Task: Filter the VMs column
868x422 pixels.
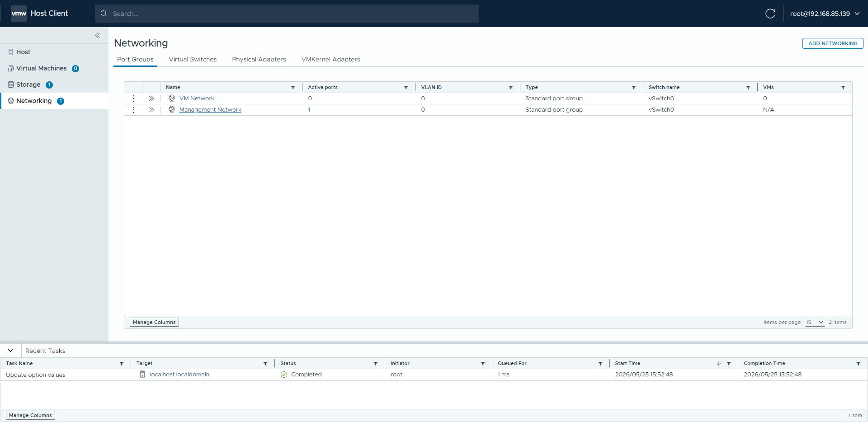Action: [843, 88]
